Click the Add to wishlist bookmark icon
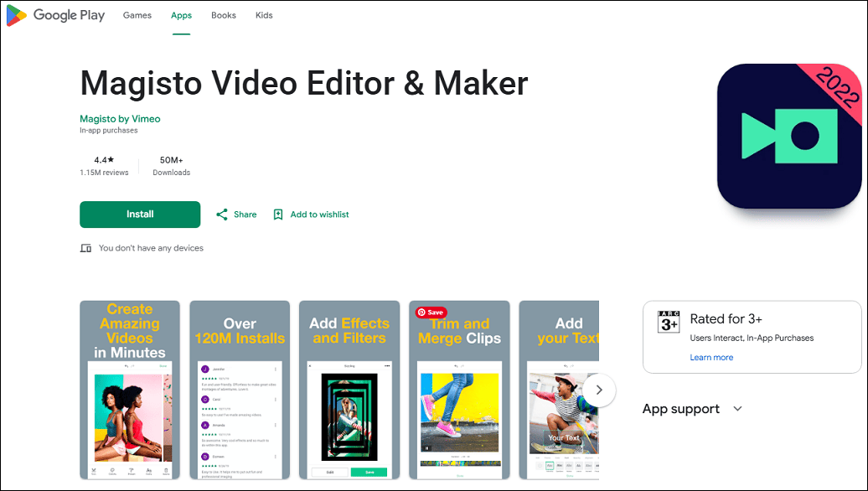868x491 pixels. click(x=278, y=214)
